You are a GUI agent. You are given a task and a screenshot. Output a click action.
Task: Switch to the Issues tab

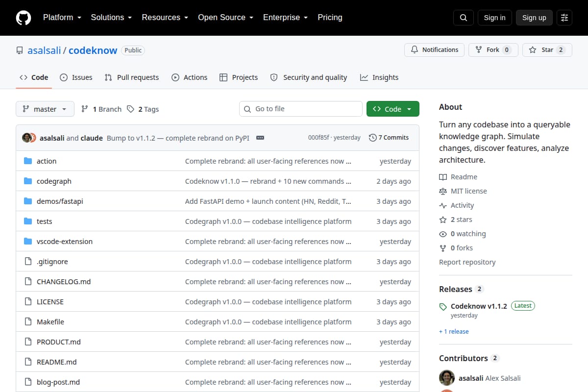[76, 77]
